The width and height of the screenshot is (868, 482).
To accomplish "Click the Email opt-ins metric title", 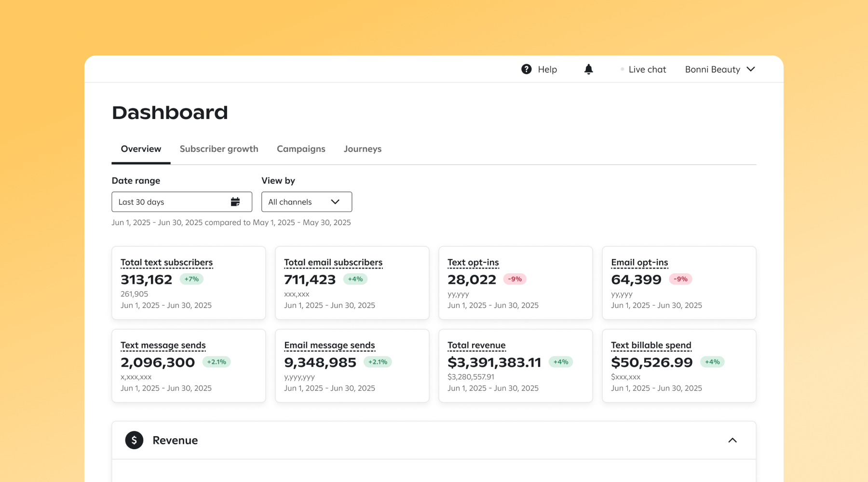I will [x=639, y=262].
